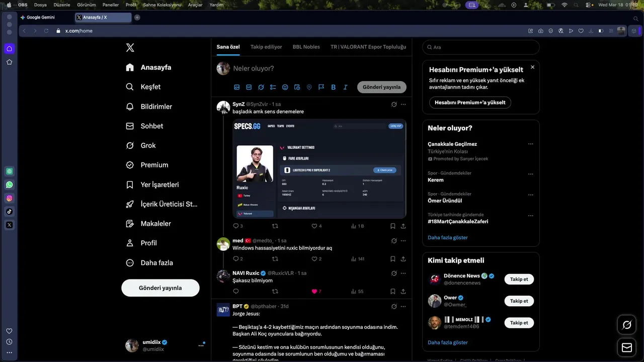Add a poll to the post
Image resolution: width=644 pixels, height=362 pixels.
tap(273, 87)
